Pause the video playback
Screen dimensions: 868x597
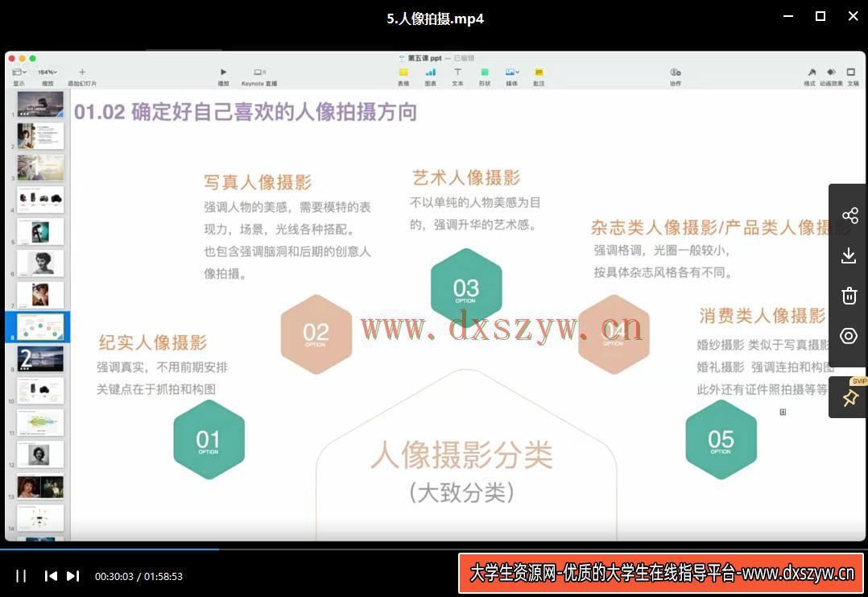click(x=21, y=576)
